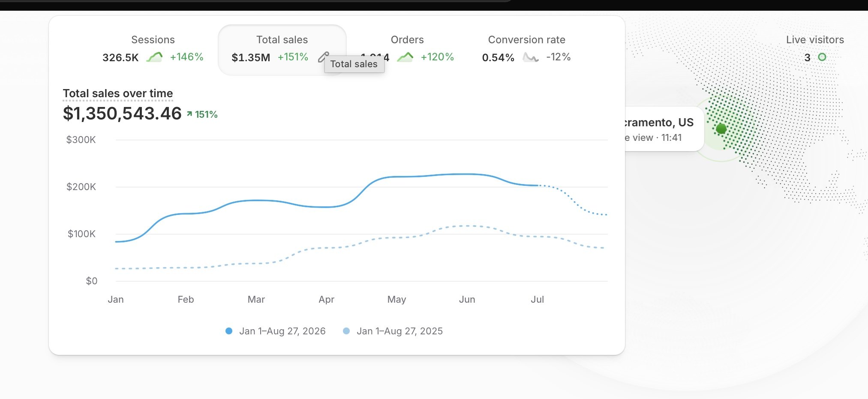Image resolution: width=868 pixels, height=399 pixels.
Task: Click the light blue Jan 1–Aug 27, 2025 legend dot
Action: click(x=346, y=331)
